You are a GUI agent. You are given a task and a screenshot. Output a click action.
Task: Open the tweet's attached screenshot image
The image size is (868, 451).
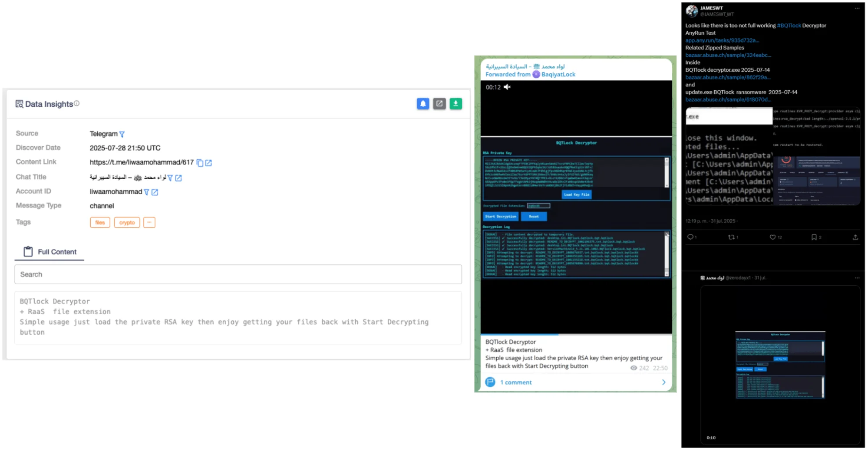773,156
